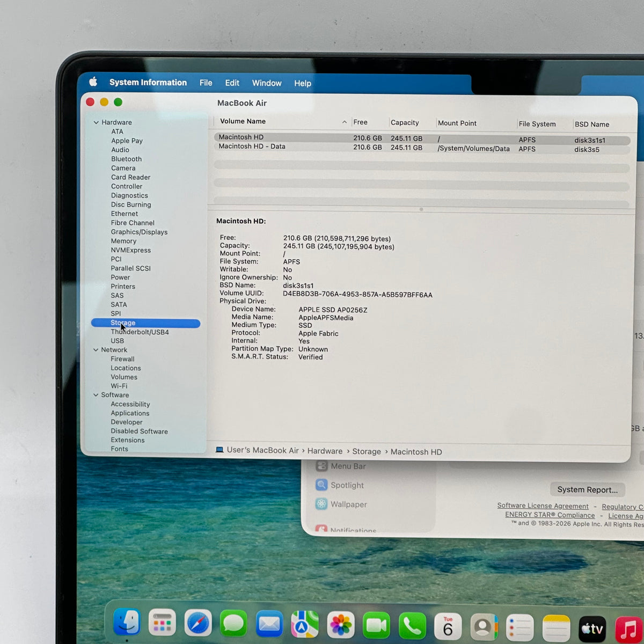Click Storage in the path bar
Viewport: 644px width, 644px height.
pyautogui.click(x=367, y=451)
